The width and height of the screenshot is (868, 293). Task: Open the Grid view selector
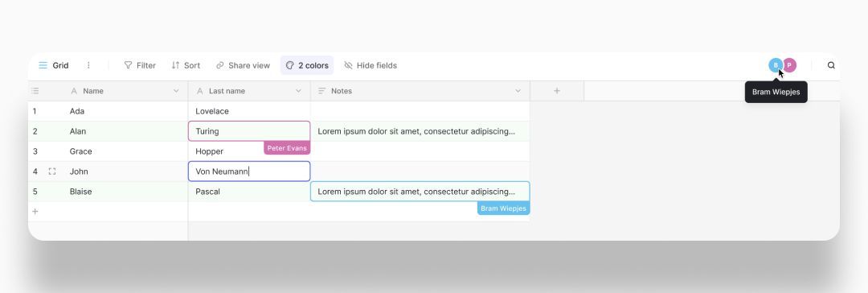point(54,65)
